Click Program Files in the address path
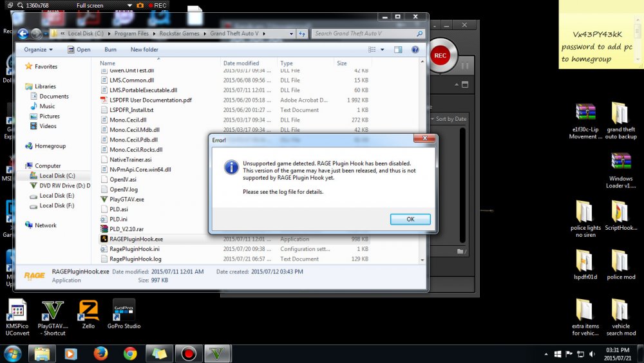The height and width of the screenshot is (363, 644). tap(131, 33)
